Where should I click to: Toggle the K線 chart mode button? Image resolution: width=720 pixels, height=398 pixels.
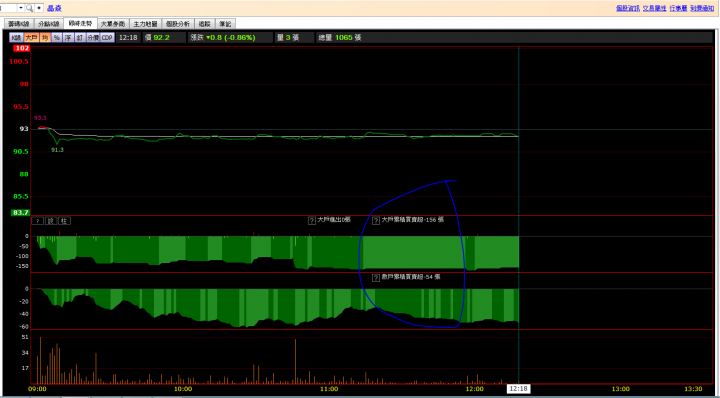tap(17, 38)
